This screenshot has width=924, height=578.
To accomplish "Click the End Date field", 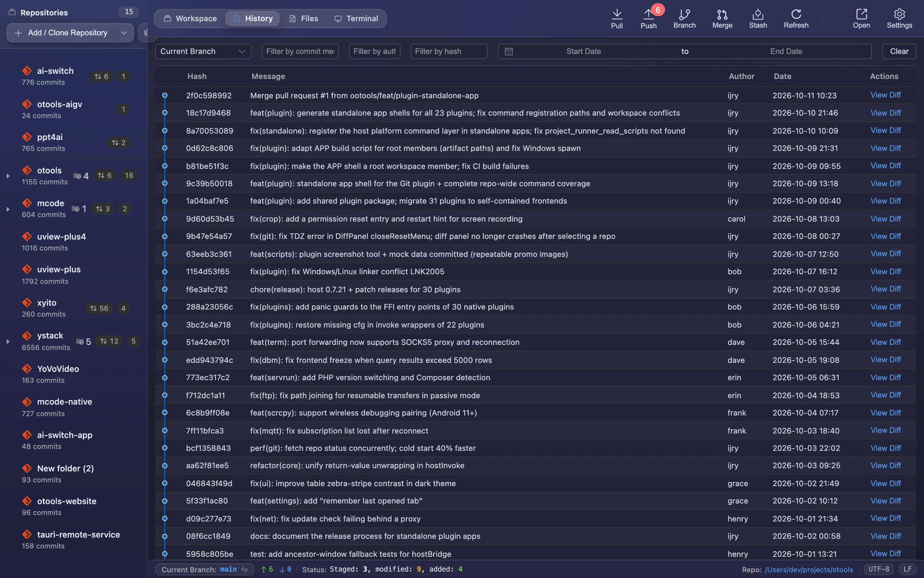I will click(786, 51).
